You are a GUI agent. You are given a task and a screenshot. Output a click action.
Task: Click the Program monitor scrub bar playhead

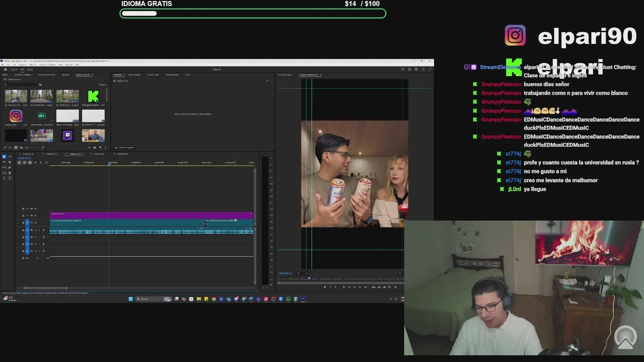click(309, 279)
